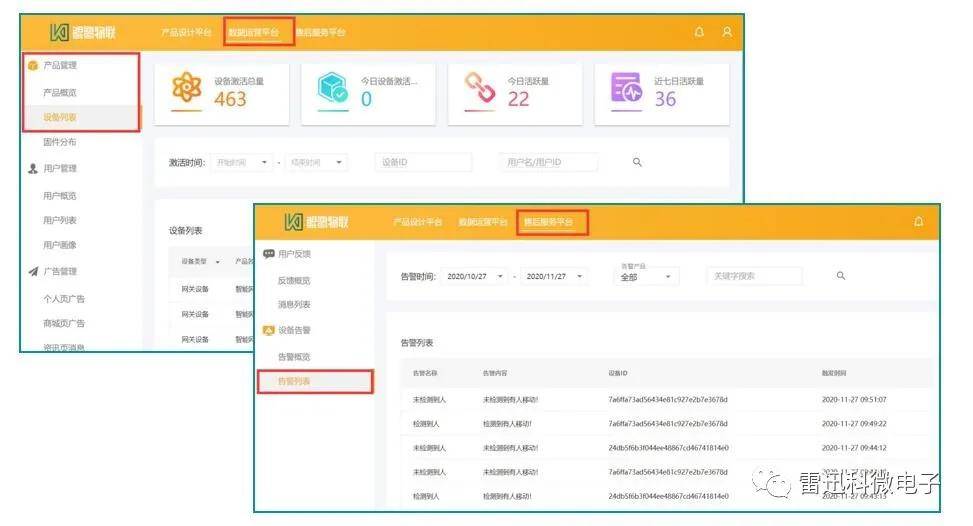Open the 开始时间 activation date dropdown
Screen dimensions: 973x526
tap(242, 162)
